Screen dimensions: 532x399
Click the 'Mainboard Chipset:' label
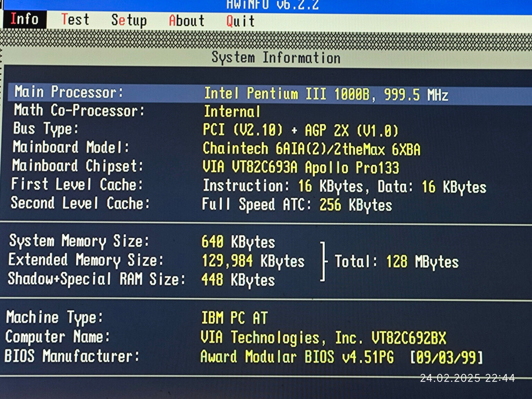pyautogui.click(x=78, y=166)
